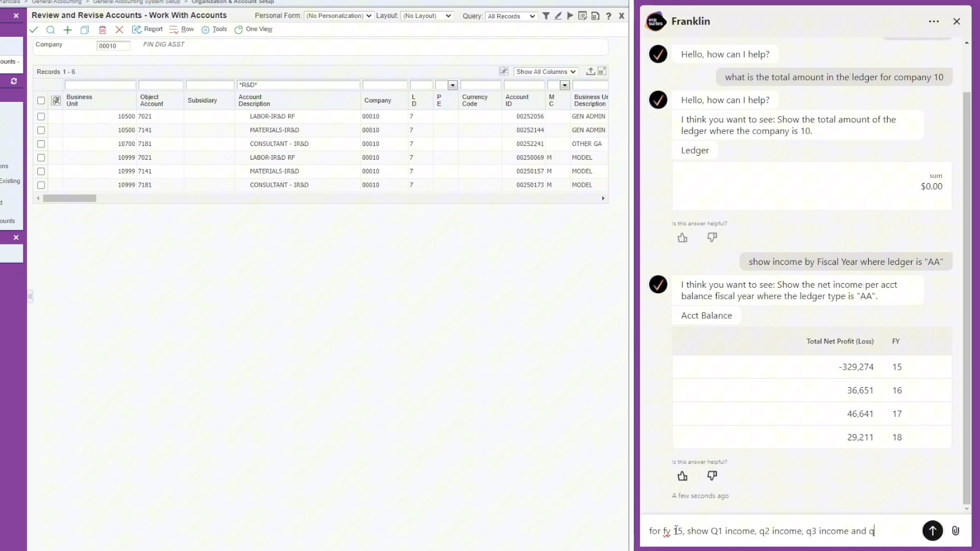The height and width of the screenshot is (551, 980).
Task: Open the Query All Records dropdown
Action: pos(511,16)
